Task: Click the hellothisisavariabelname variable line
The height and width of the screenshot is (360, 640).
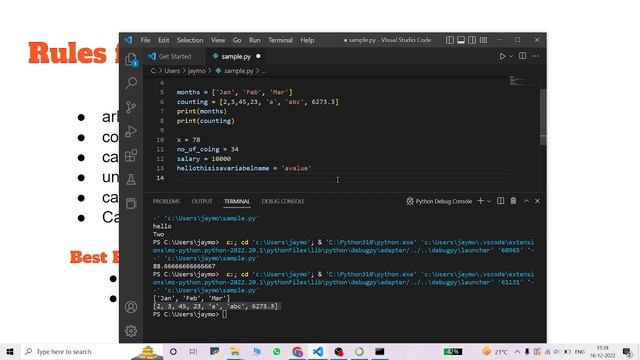Action: [x=244, y=168]
